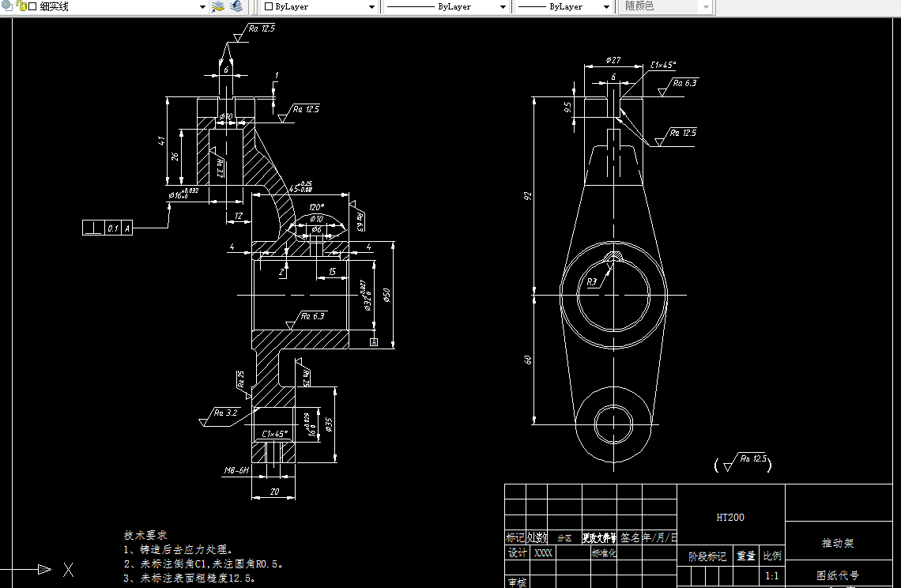Click Make Object's Layer Current icon
Image resolution: width=901 pixels, height=588 pixels.
(218, 6)
